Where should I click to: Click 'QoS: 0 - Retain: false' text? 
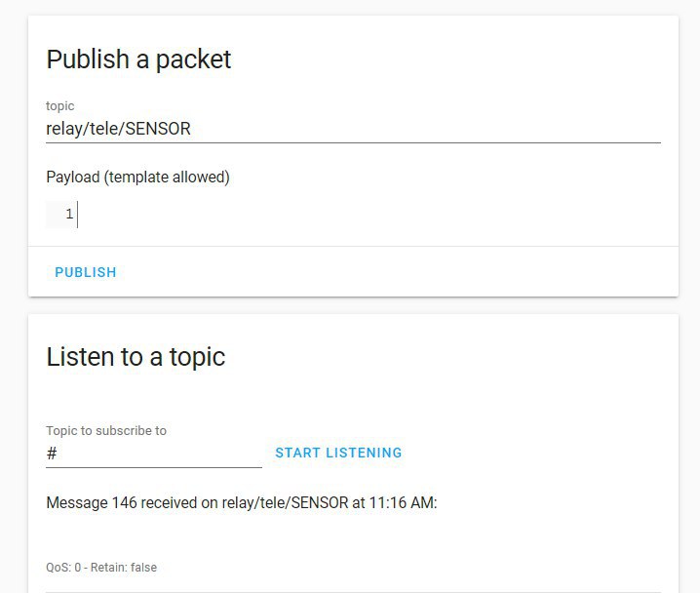coord(101,568)
